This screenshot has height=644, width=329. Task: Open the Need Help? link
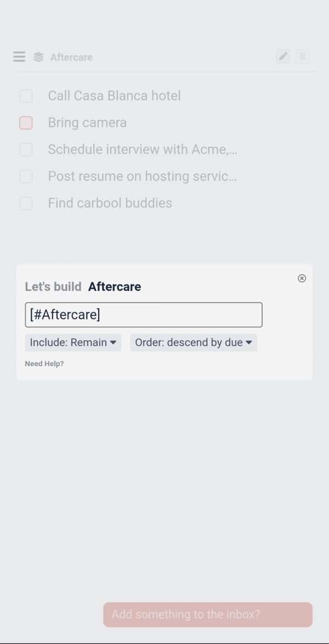pos(44,363)
